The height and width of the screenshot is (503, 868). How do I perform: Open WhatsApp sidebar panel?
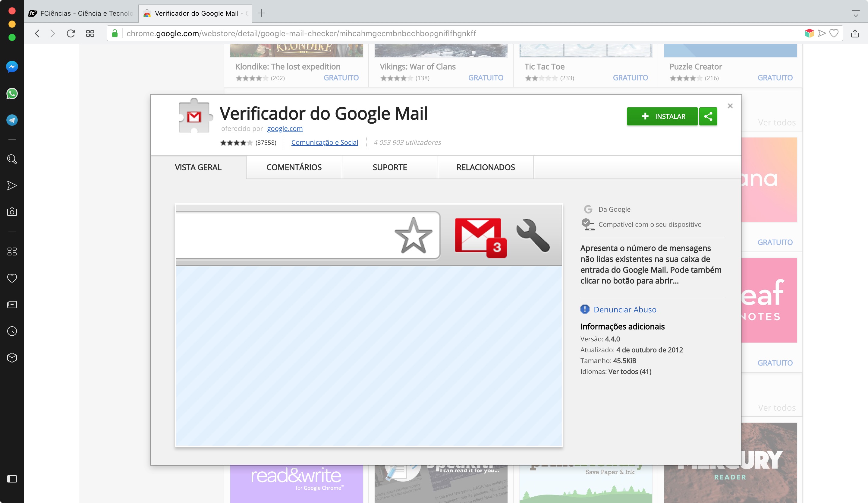click(12, 94)
